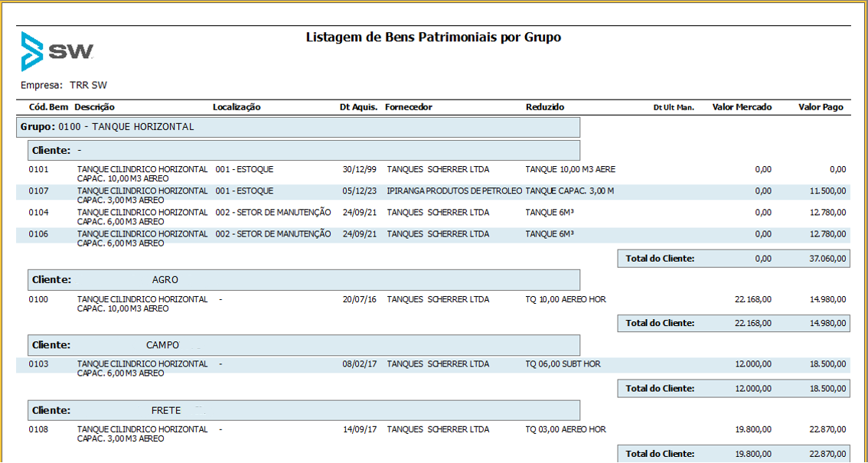Click the report title Listagem de Bens Patrimoniais
The image size is (868, 463).
coord(433,37)
